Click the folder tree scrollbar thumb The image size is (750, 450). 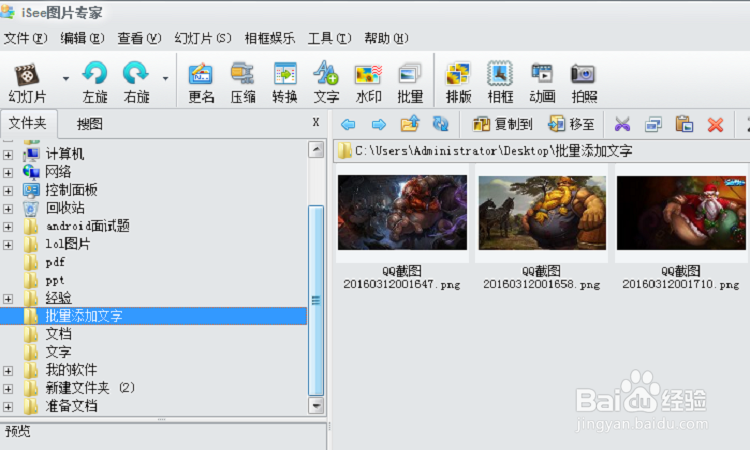pos(316,300)
